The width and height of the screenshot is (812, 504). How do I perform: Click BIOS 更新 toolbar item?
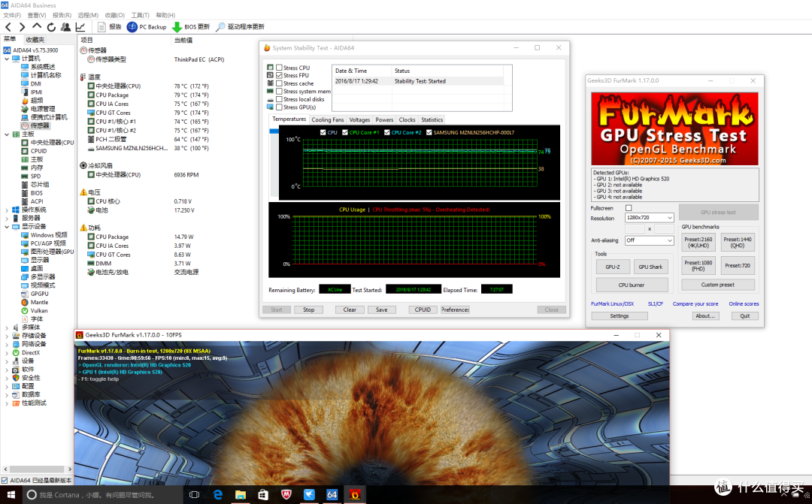(x=190, y=27)
